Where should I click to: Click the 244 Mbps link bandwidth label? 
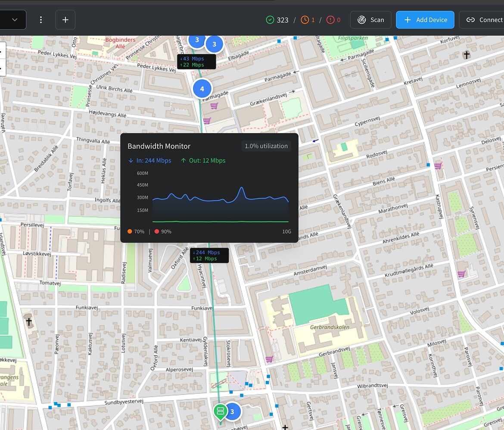(209, 256)
